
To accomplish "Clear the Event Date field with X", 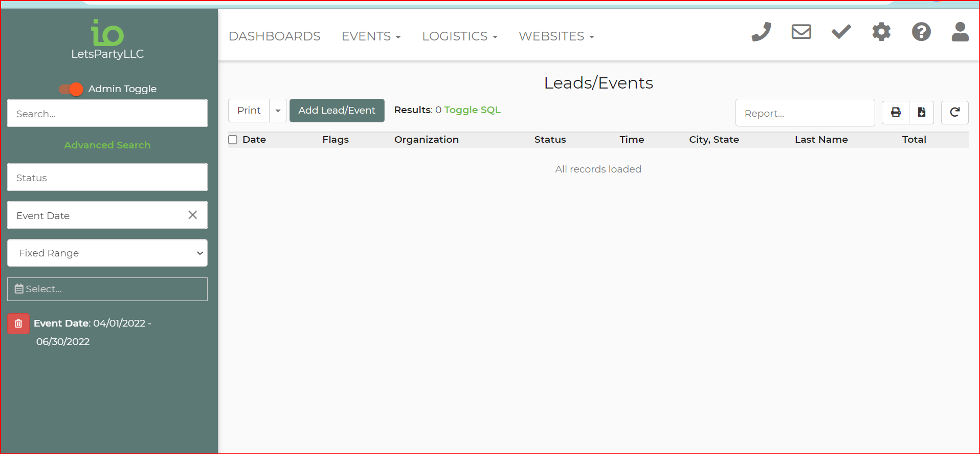I will coord(192,215).
